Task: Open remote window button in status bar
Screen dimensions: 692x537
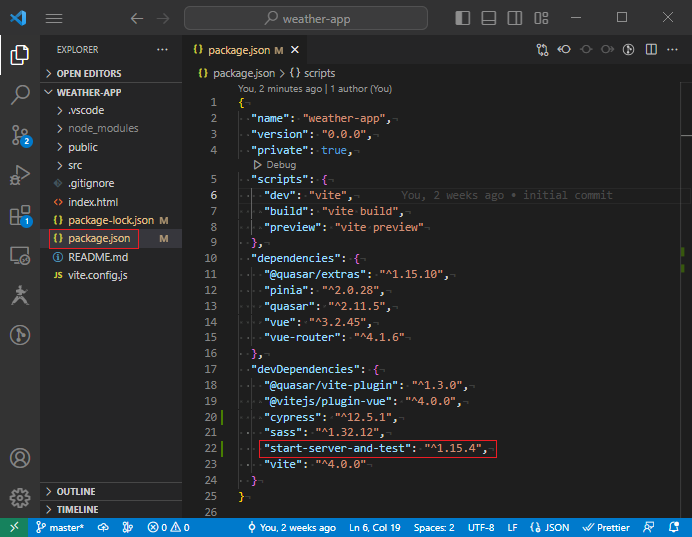Action: [14, 527]
